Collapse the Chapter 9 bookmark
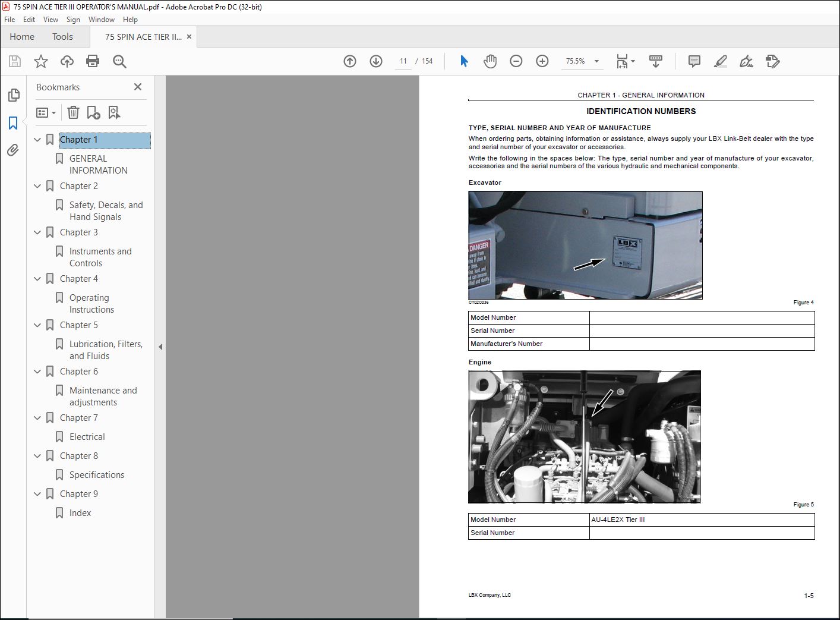Image resolution: width=840 pixels, height=620 pixels. 37,494
